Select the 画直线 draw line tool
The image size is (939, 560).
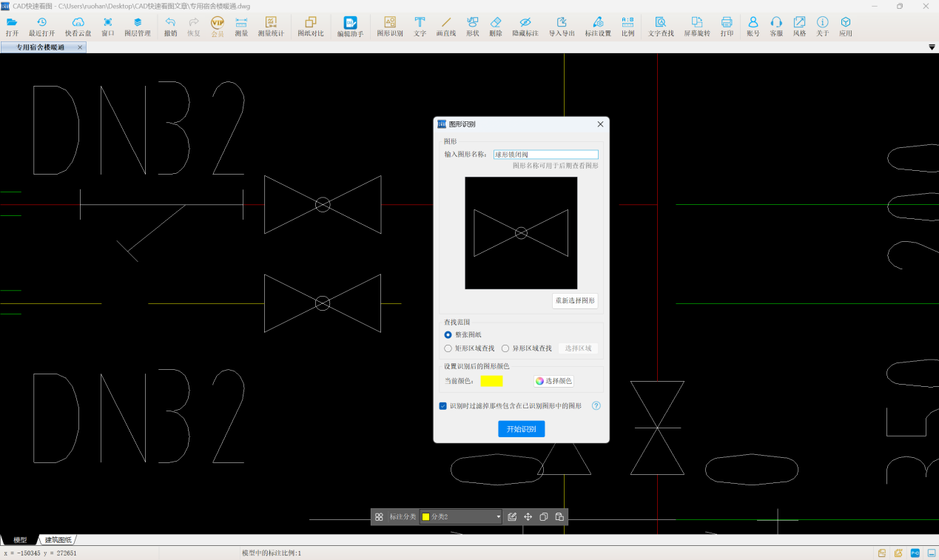(446, 27)
